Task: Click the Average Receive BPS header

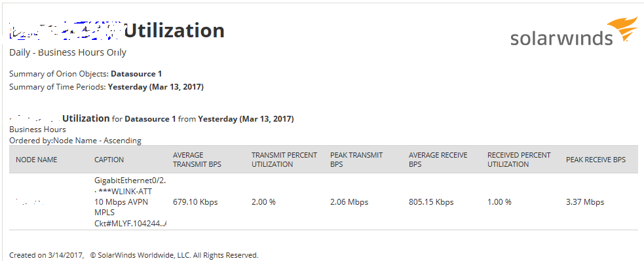Action: tap(438, 160)
